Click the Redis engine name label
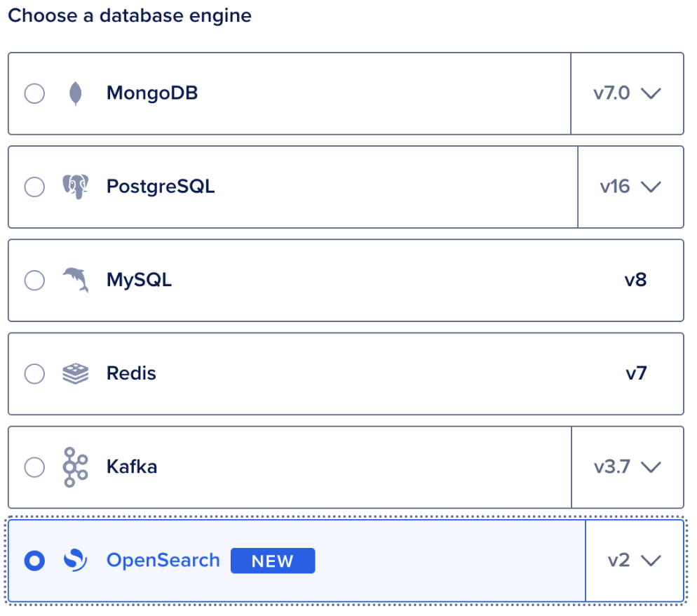Viewport: 697px width, 616px height. coord(132,373)
